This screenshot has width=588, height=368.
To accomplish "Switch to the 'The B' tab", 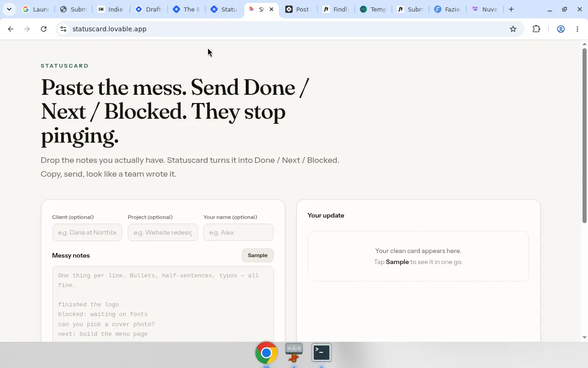I will [186, 9].
